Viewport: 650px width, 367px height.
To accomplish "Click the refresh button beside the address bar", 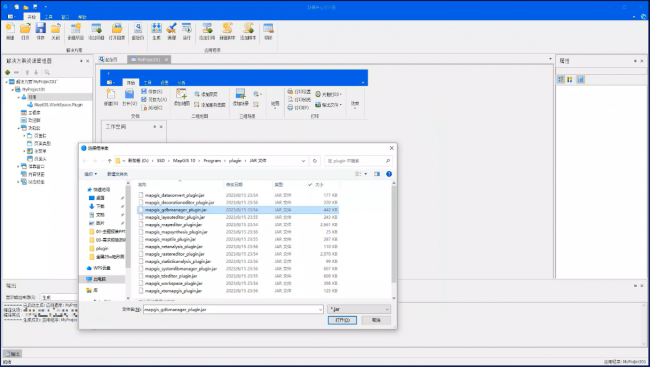I will click(x=315, y=161).
